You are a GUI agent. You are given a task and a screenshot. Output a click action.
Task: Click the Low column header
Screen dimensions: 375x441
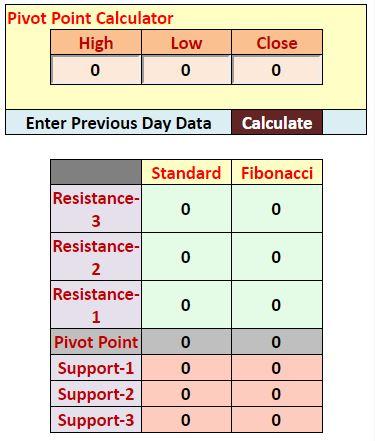187,43
